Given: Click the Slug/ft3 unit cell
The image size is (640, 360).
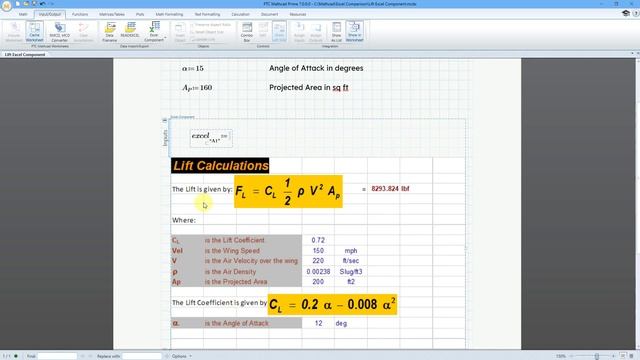Looking at the screenshot, I should [x=351, y=271].
